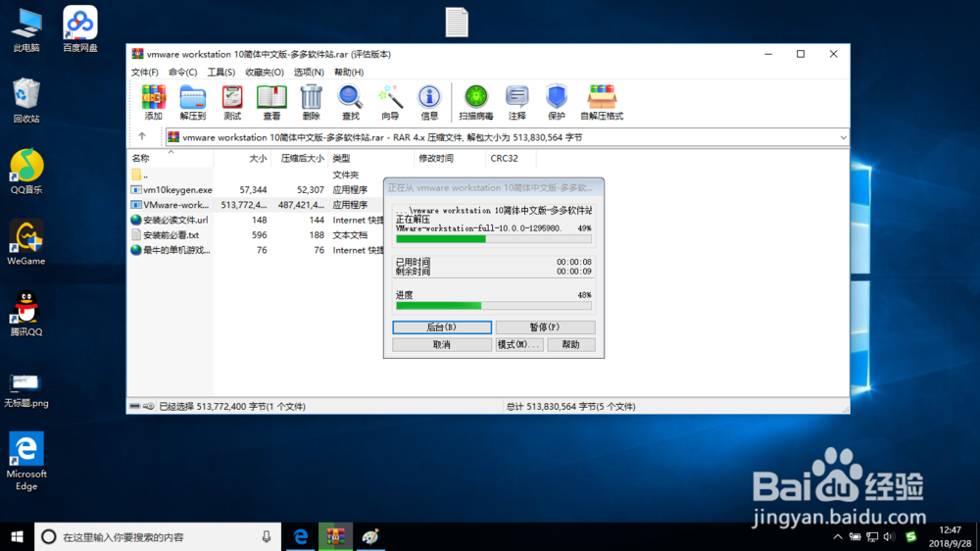This screenshot has width=980, height=551.
Task: Click the taskbar search input field
Action: pos(158,536)
